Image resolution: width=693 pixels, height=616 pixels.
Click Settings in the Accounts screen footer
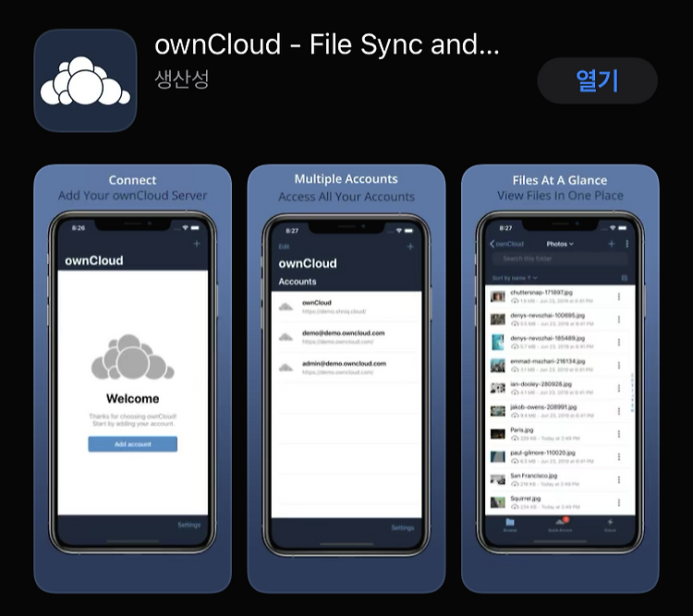click(x=403, y=527)
